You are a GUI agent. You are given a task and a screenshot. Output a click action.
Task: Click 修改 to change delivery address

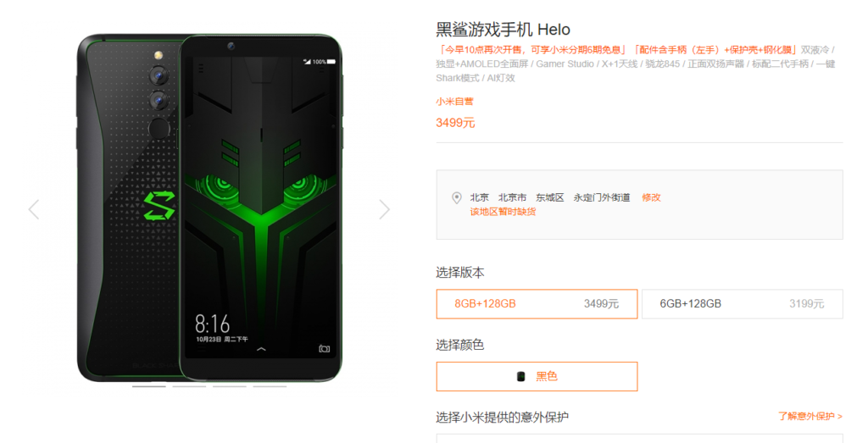651,197
